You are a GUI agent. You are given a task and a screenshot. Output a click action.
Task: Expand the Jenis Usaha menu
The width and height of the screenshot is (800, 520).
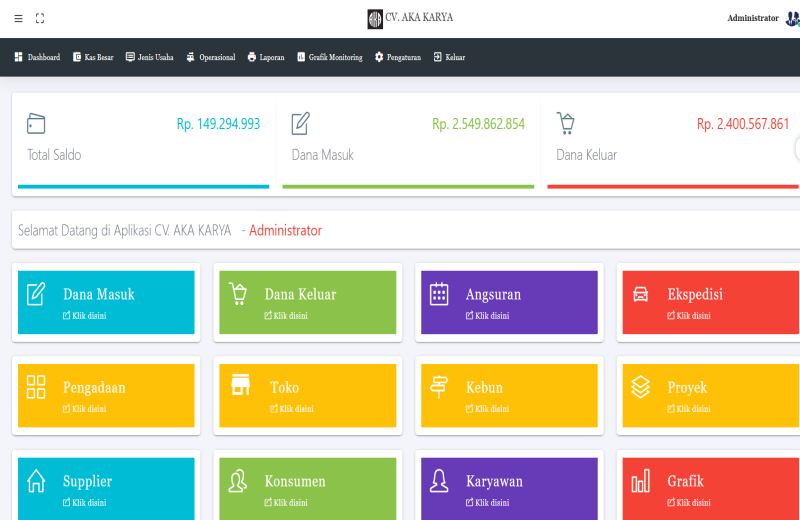(x=149, y=57)
